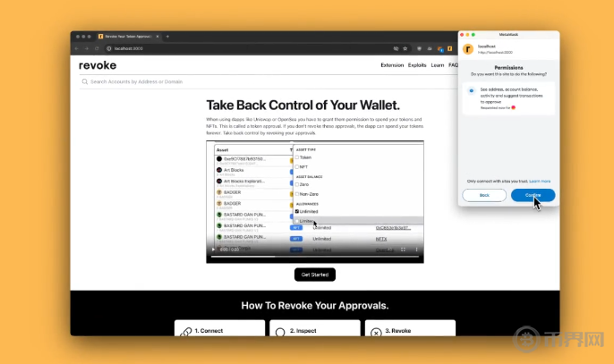The image size is (614, 364).
Task: Open a new tab with the plus icon
Action: tap(167, 37)
